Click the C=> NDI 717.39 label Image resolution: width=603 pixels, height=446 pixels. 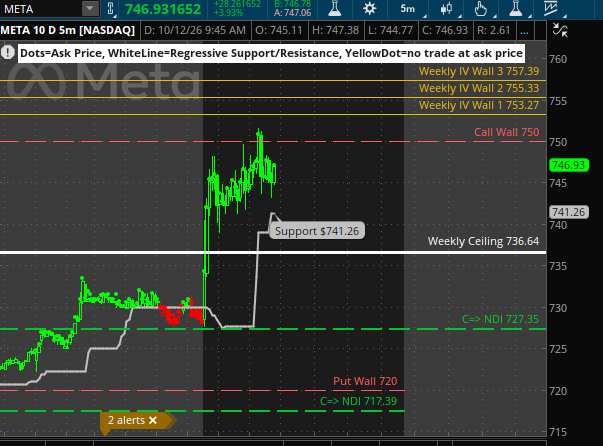point(358,401)
